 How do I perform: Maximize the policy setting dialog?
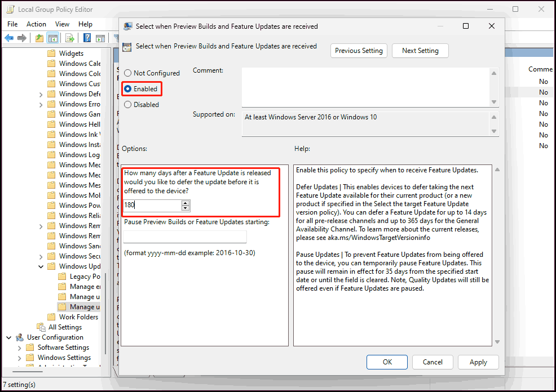(x=466, y=26)
